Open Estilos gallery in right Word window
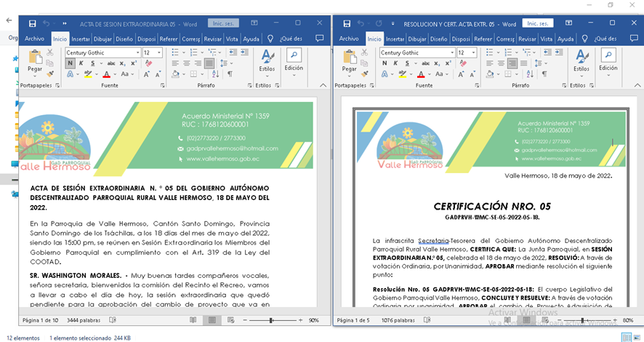The height and width of the screenshot is (342, 644). [x=581, y=62]
